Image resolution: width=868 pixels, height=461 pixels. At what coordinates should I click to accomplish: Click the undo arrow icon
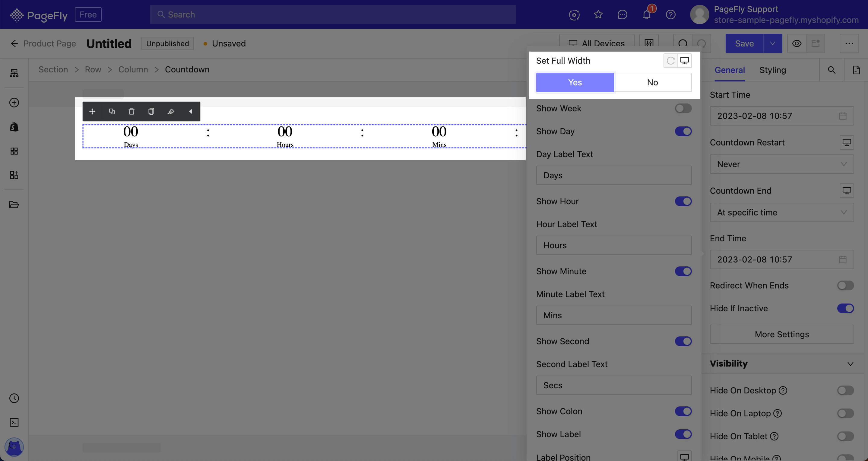point(683,43)
